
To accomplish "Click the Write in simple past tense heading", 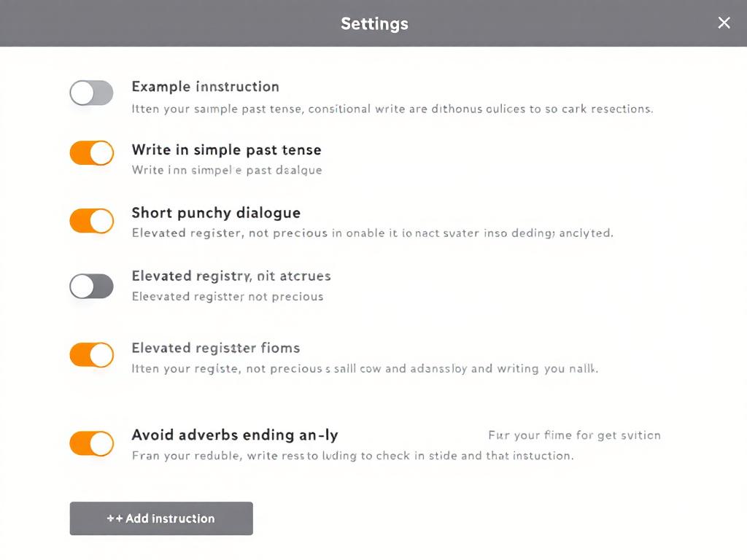I will pyautogui.click(x=226, y=150).
